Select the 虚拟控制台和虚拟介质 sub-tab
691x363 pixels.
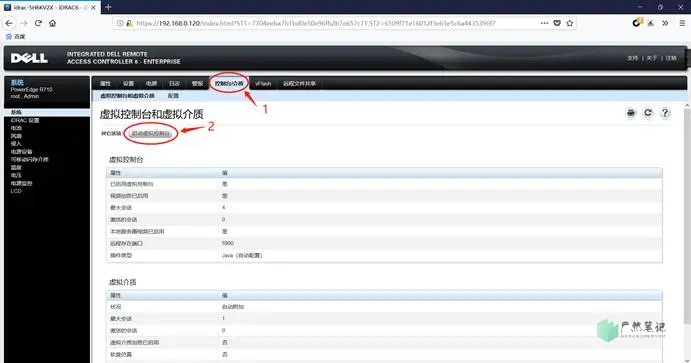[127, 96]
